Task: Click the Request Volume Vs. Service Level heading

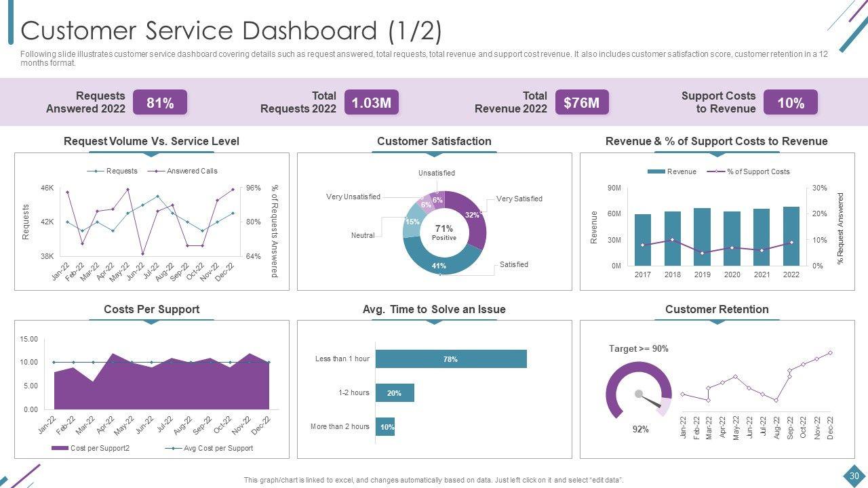Action: pos(151,141)
